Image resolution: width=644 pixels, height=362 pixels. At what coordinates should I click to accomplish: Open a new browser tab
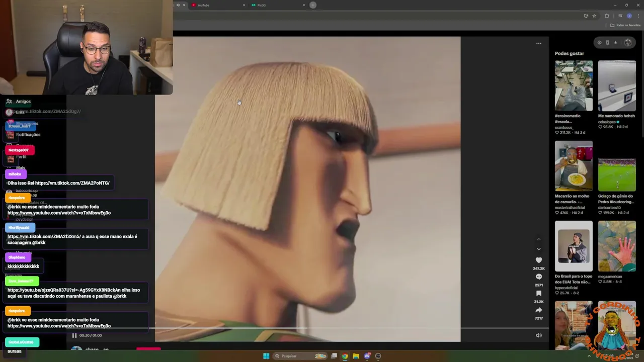click(313, 5)
